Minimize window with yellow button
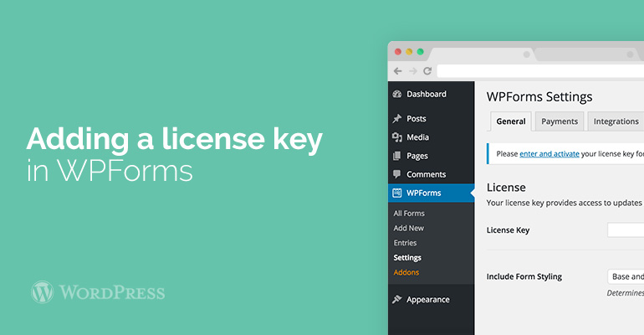 coord(409,51)
